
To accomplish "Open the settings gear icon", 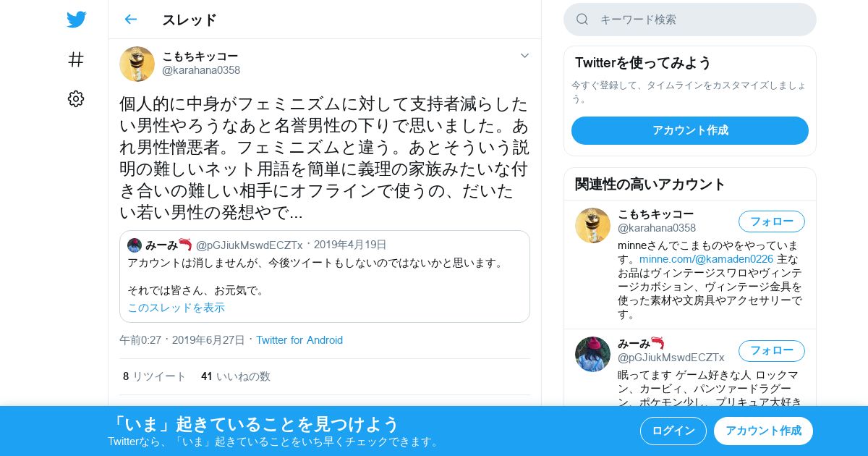I will (76, 99).
